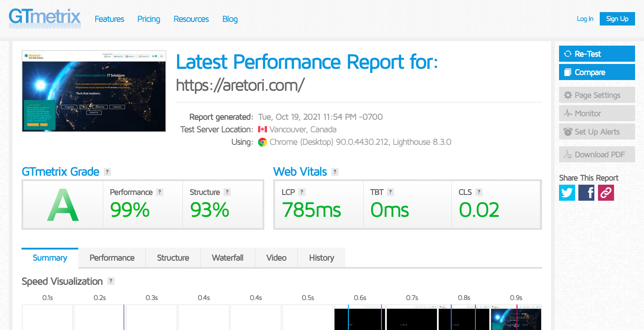The image size is (644, 330).
Task: Click the CLS help question mark
Action: pos(479,192)
